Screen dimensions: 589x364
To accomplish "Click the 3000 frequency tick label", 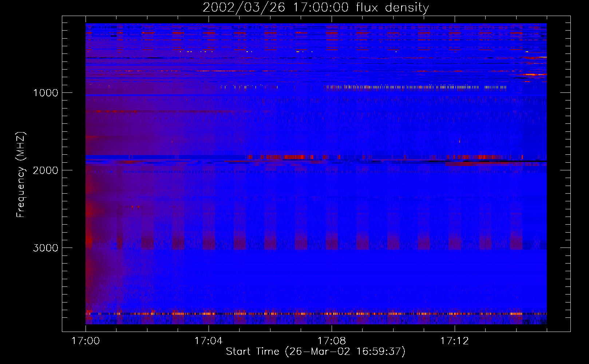I will click(x=46, y=248).
